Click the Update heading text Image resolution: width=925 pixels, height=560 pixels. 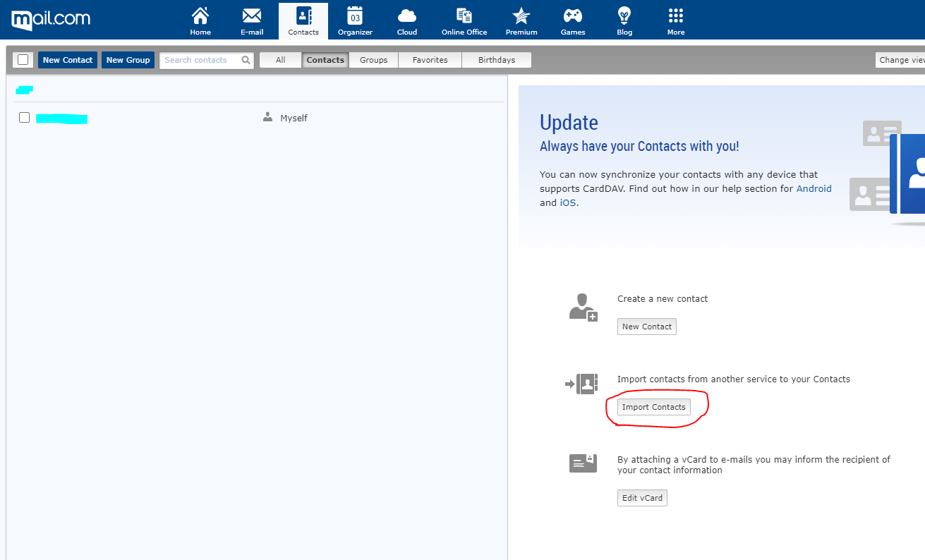click(x=569, y=123)
